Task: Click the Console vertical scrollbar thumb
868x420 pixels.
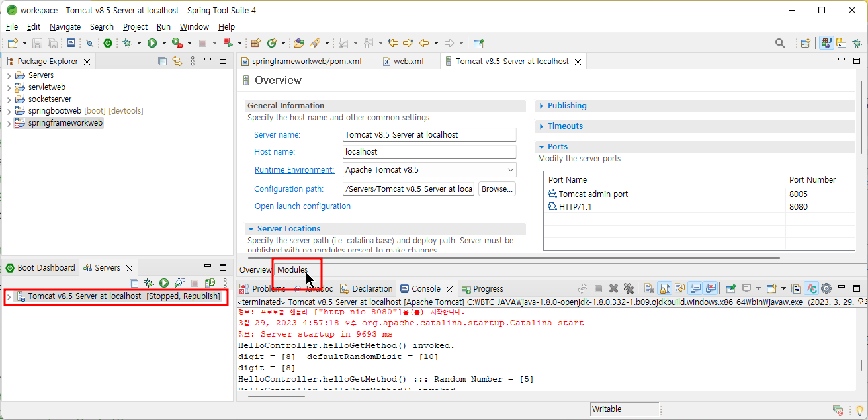Action: point(861,366)
